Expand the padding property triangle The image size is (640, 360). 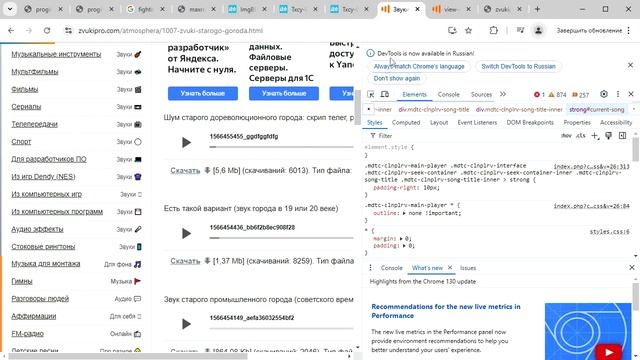point(404,246)
